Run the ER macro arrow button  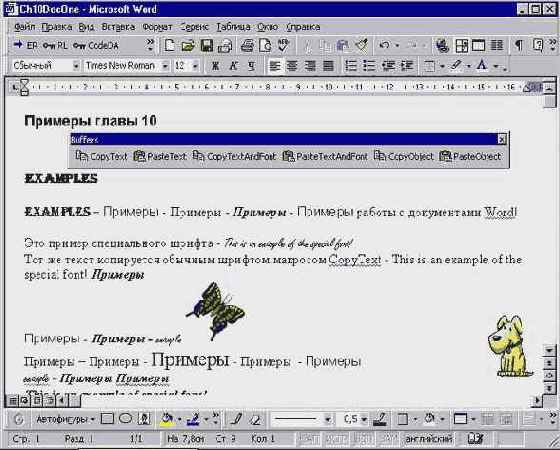[x=25, y=45]
